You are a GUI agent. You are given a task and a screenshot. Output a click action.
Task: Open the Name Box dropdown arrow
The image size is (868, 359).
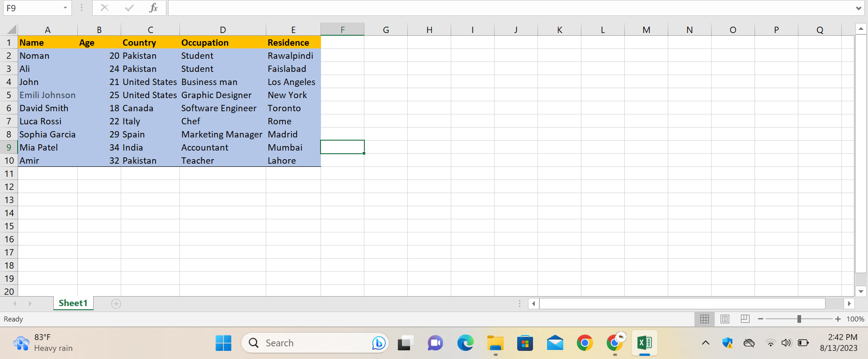pos(65,8)
